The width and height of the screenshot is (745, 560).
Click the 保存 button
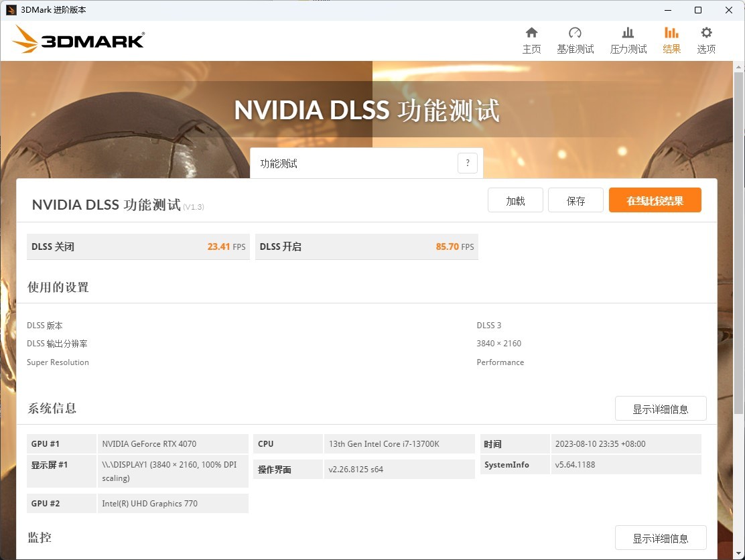coord(575,200)
